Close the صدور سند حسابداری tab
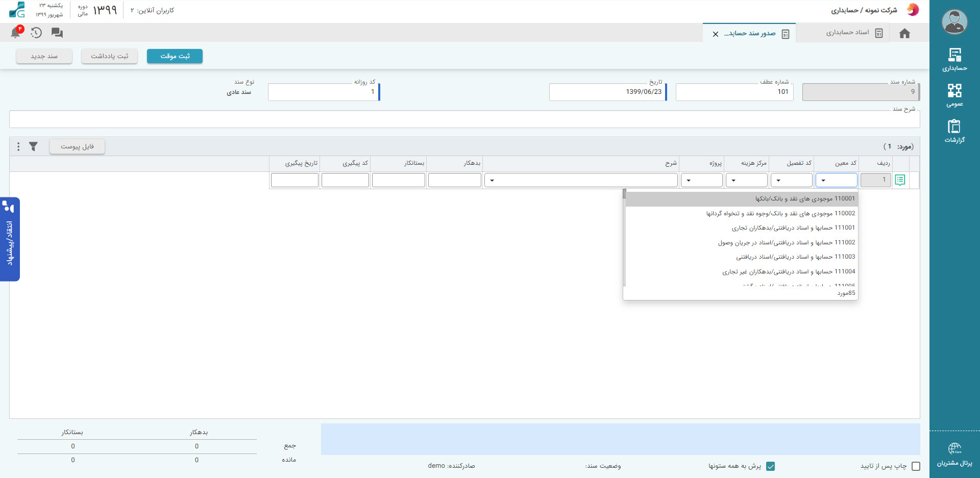This screenshot has height=478, width=980. click(716, 34)
